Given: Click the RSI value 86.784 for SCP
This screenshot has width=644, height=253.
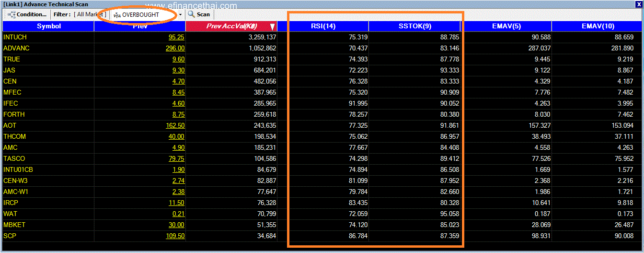Looking at the screenshot, I should [x=357, y=236].
